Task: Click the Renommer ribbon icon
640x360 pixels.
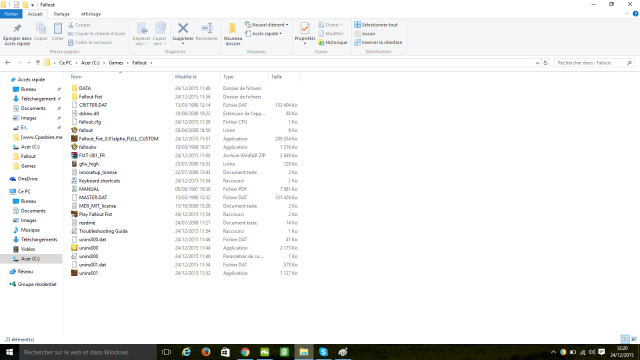Action: point(207,28)
